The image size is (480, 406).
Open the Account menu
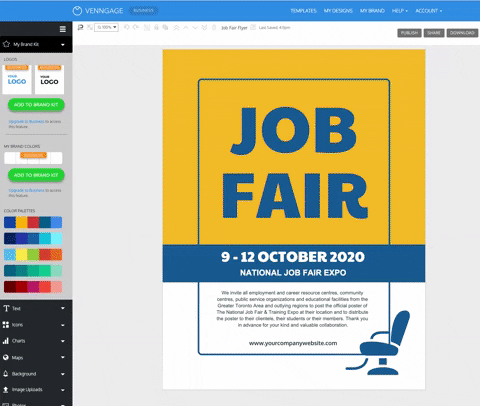coord(429,11)
